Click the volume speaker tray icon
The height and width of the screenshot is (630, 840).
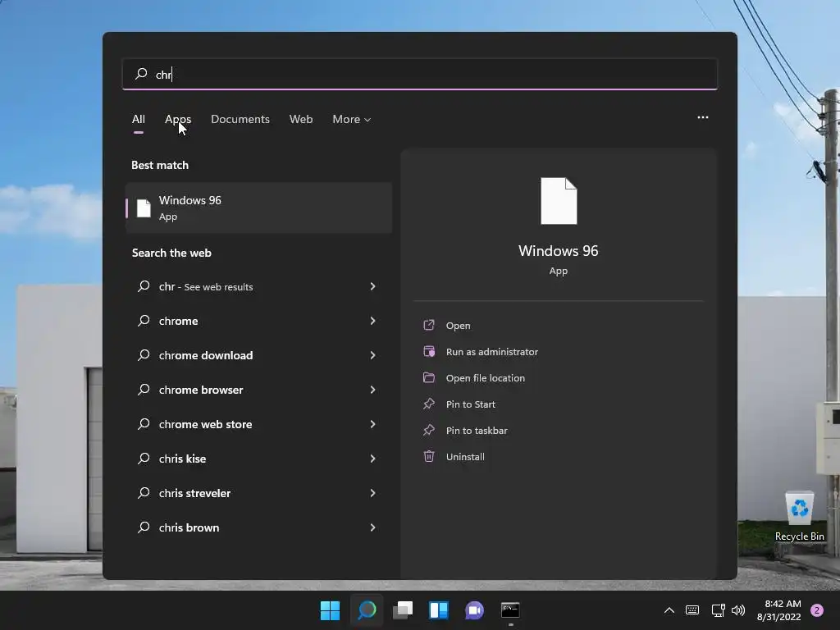[x=738, y=610]
